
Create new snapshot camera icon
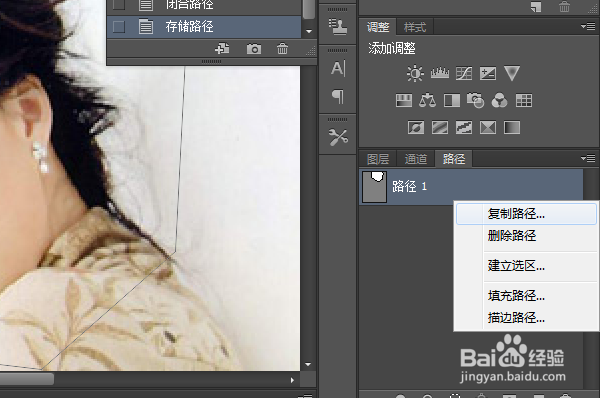[254, 49]
